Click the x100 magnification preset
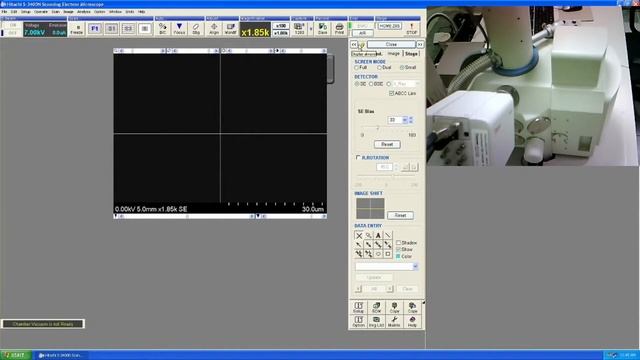640x360 pixels. tap(281, 26)
